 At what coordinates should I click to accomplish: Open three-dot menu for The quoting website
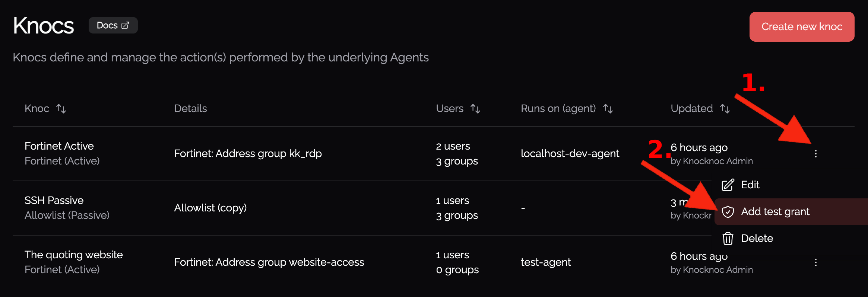pos(815,262)
